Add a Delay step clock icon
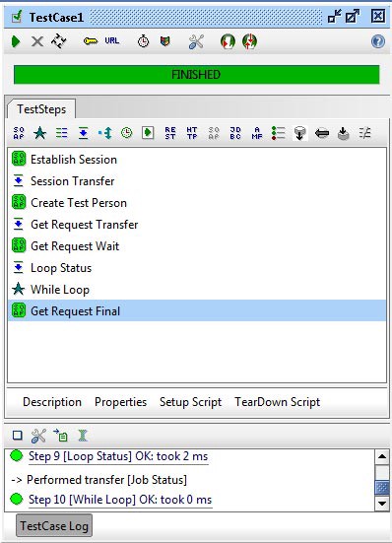 coord(127,133)
